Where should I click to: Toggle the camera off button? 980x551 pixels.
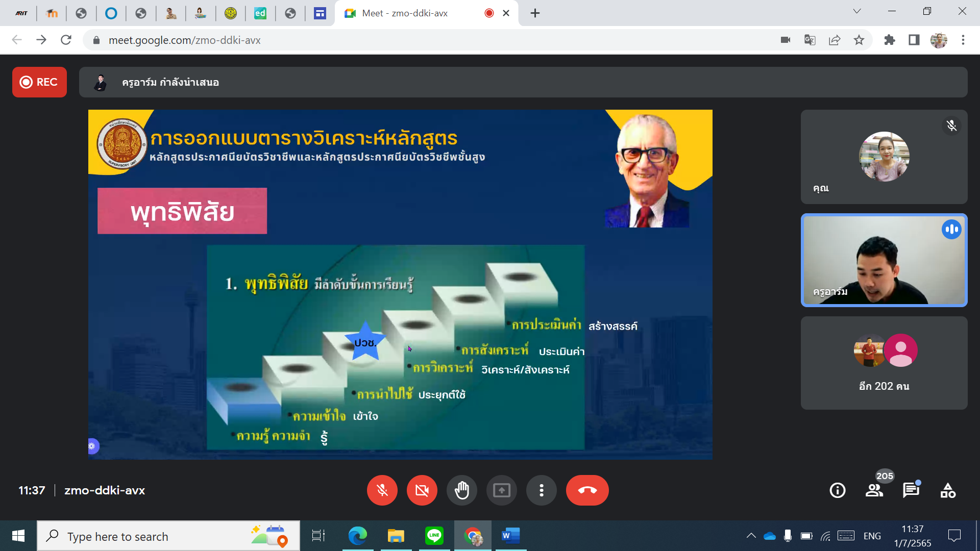422,490
